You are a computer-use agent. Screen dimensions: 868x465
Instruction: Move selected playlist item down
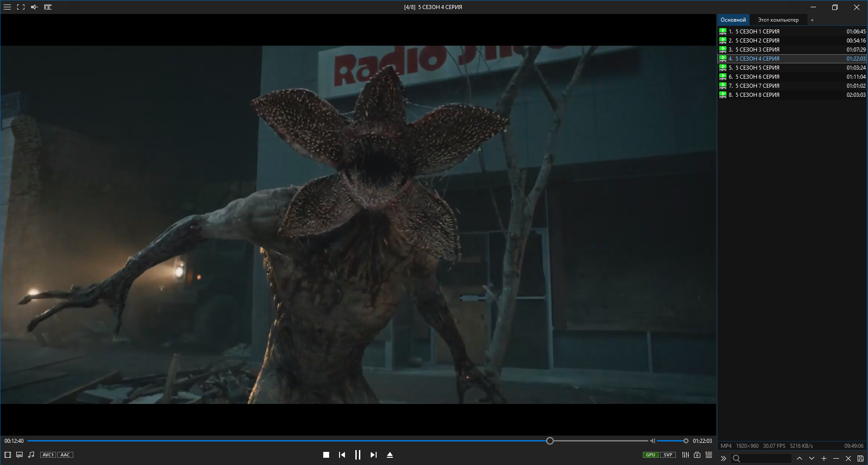click(811, 459)
